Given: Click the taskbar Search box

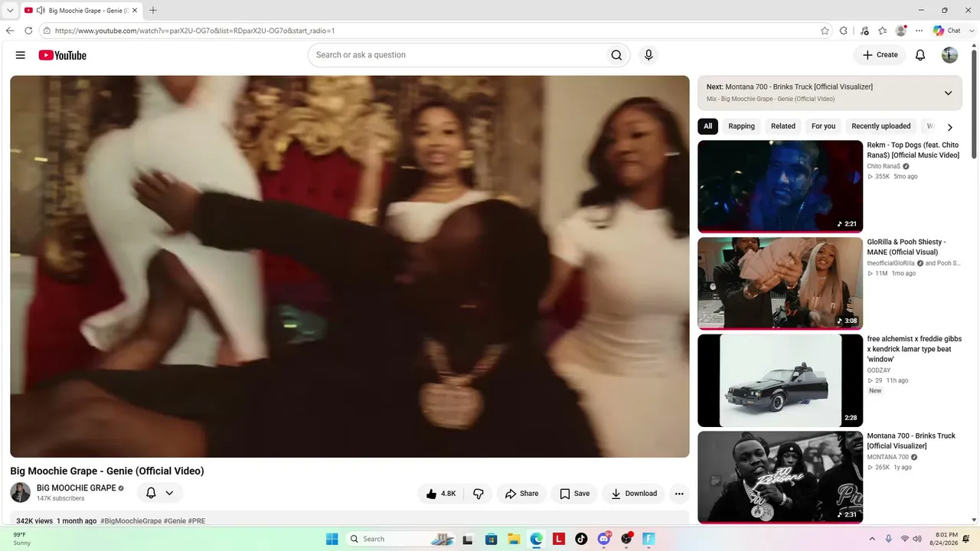Looking at the screenshot, I should [401, 539].
